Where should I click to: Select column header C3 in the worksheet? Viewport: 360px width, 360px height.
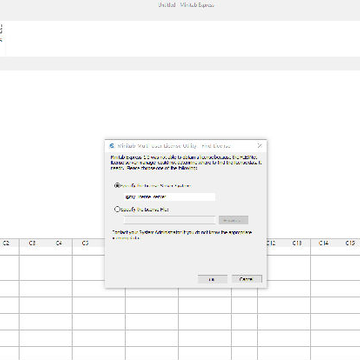point(32,243)
